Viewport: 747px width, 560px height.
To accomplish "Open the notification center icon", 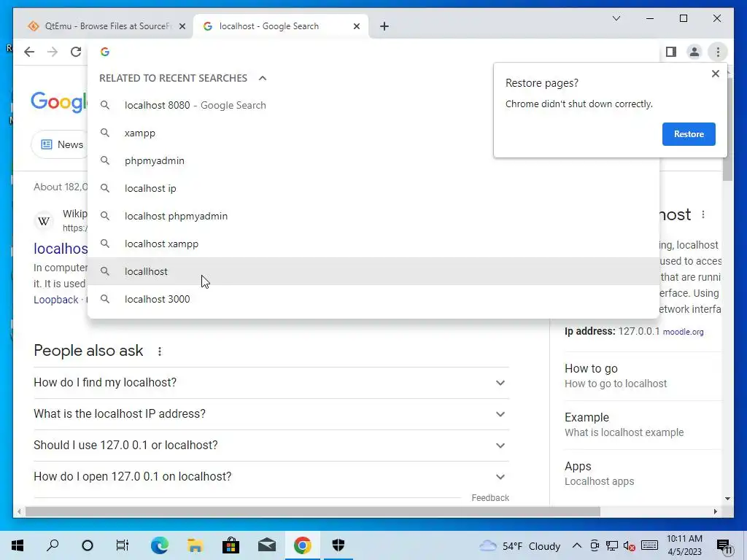I will pos(724,545).
